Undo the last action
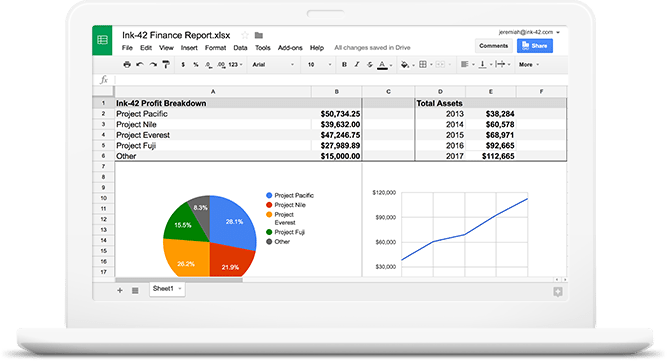 coord(140,65)
